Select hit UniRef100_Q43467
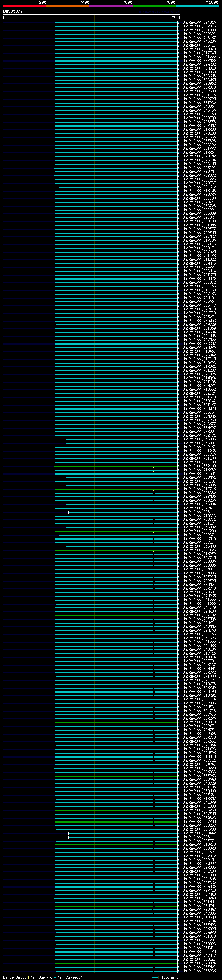 [199, 38]
